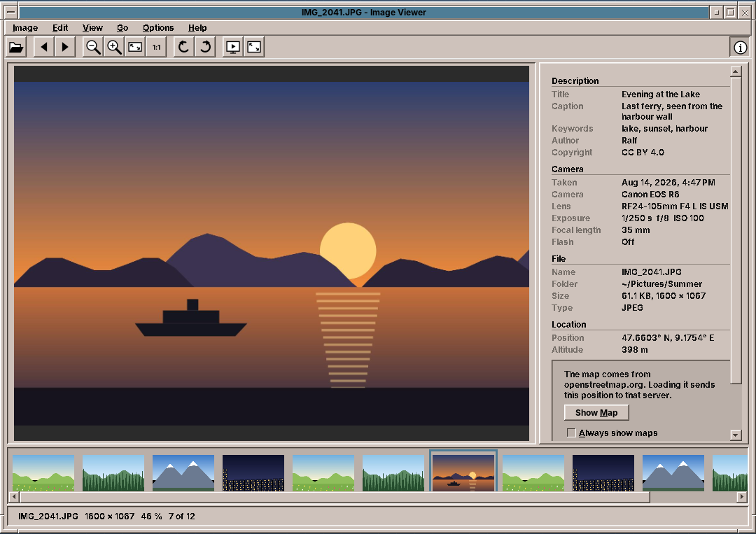Click file type value 'JPEG'

632,308
